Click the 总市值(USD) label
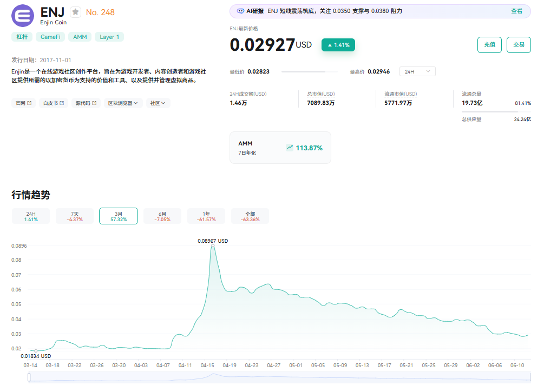 point(321,94)
